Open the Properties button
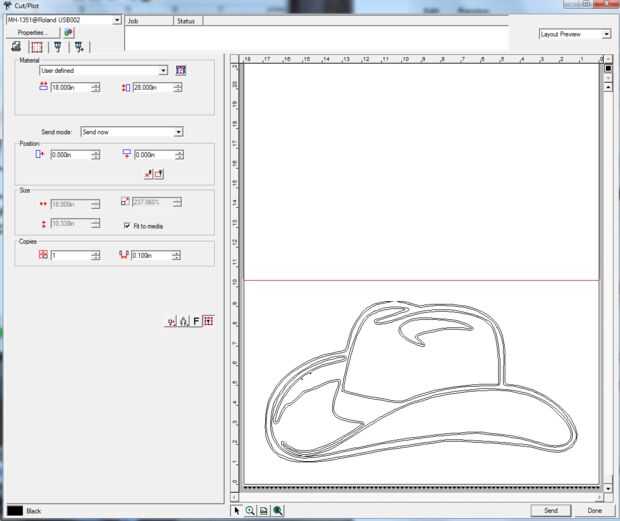620x521 pixels. pos(32,32)
